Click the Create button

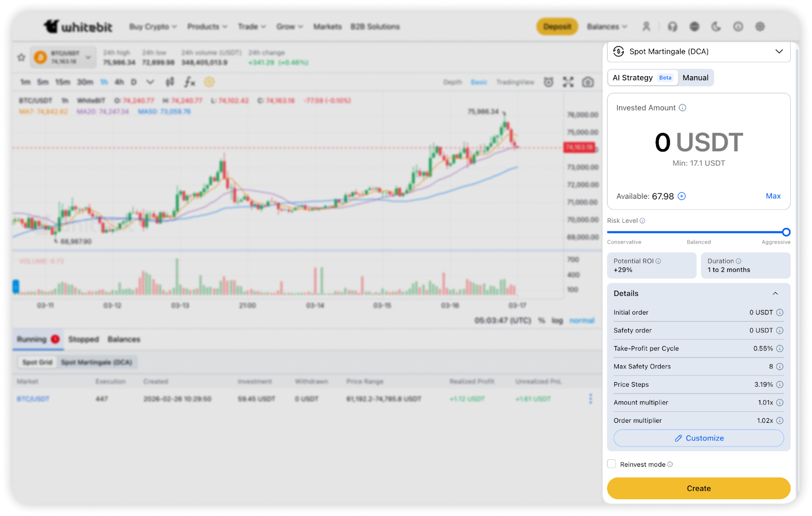[698, 488]
